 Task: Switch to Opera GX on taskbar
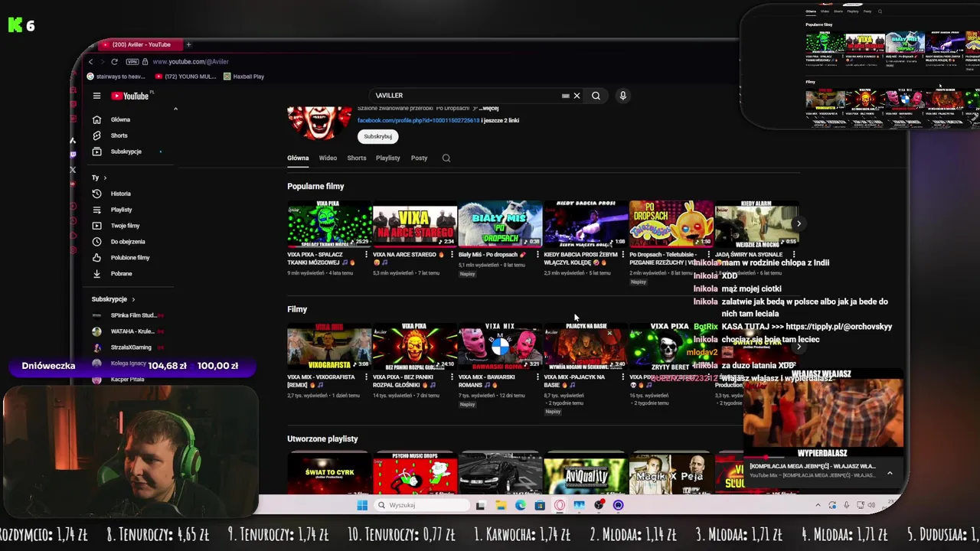560,505
